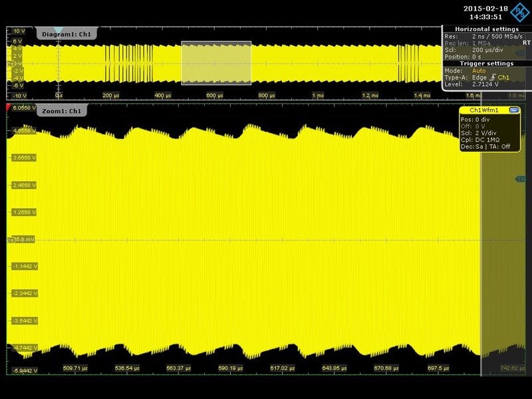Screen dimensions: 532x399
Task: Click the trigger Mode value Auto
Action: (479, 70)
